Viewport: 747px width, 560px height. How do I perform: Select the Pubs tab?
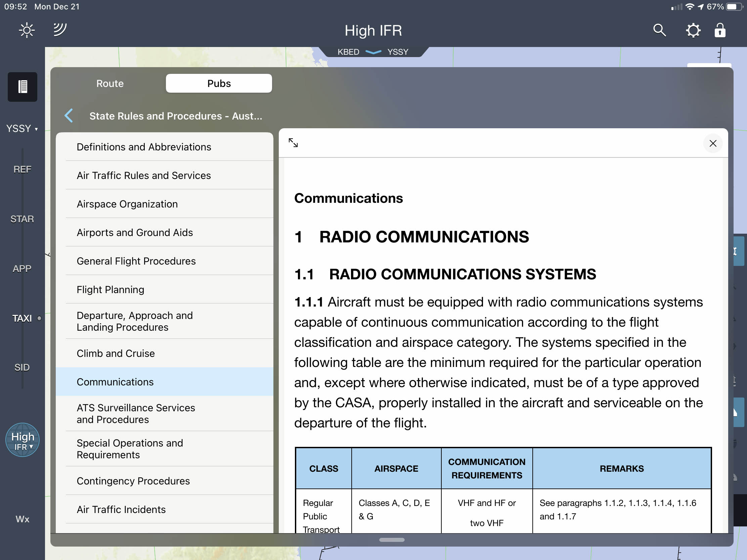pos(219,83)
